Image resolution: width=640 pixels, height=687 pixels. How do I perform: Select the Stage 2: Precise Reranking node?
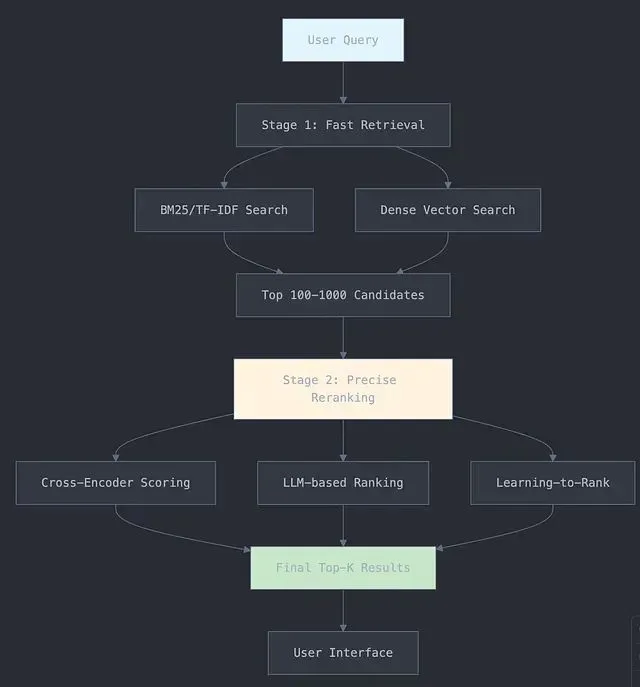click(343, 388)
